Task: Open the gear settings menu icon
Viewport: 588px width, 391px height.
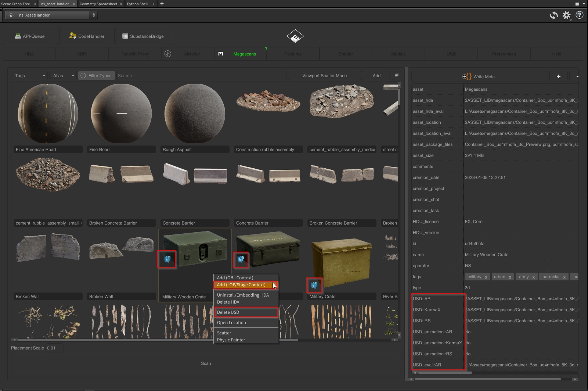Action: (x=567, y=15)
